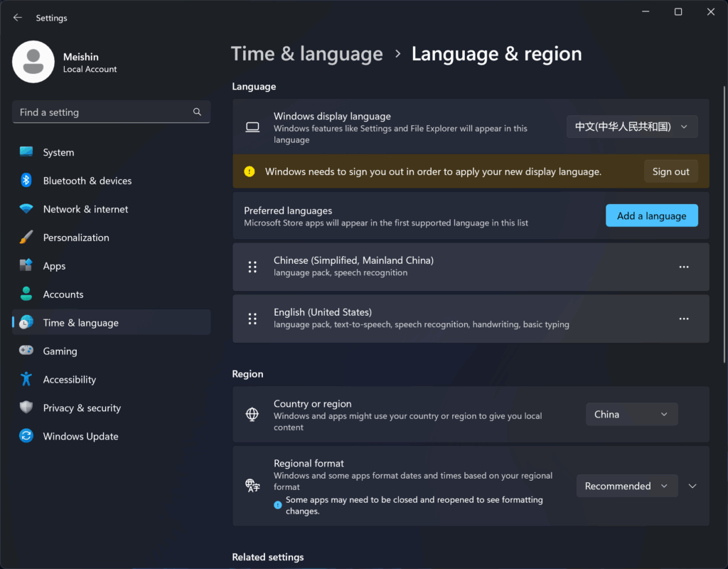Open the Country or region dropdown

click(x=631, y=414)
